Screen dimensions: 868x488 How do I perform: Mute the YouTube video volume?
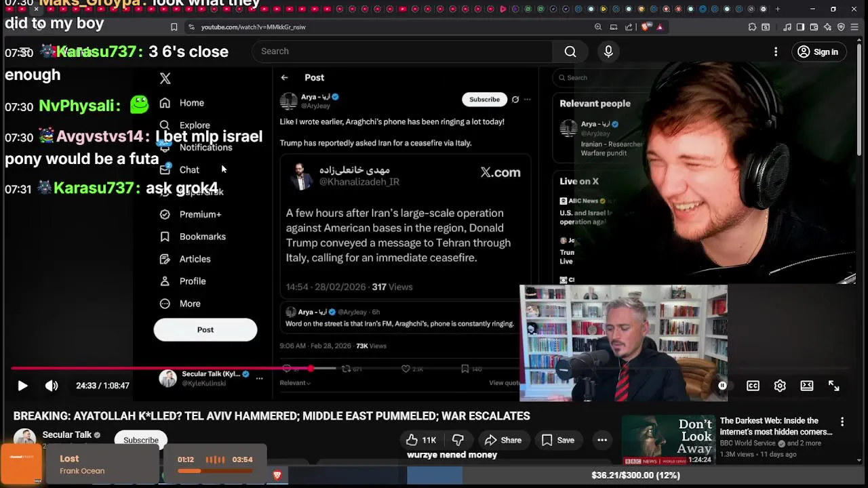tap(52, 386)
